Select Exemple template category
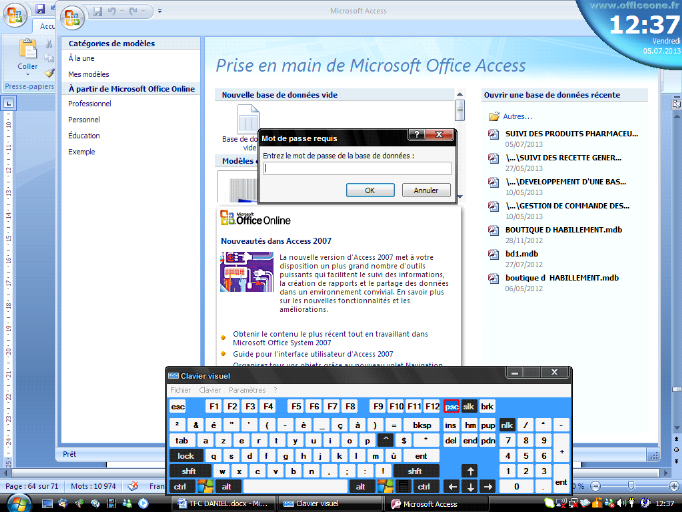 tap(82, 152)
